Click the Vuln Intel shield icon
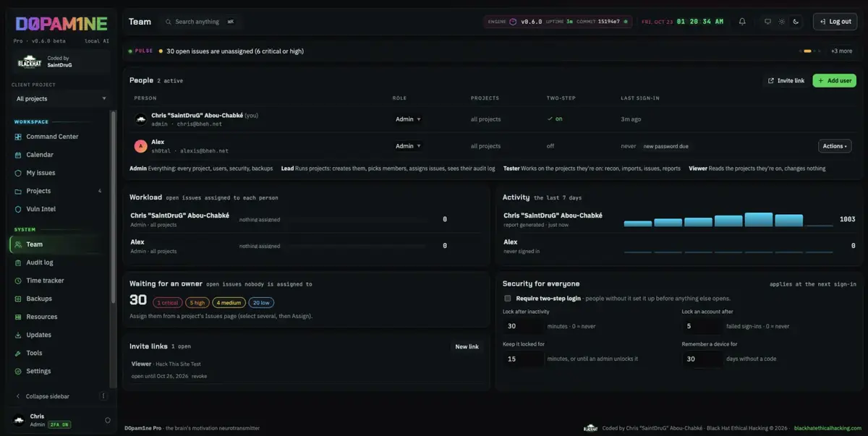The image size is (868, 436). coord(19,209)
